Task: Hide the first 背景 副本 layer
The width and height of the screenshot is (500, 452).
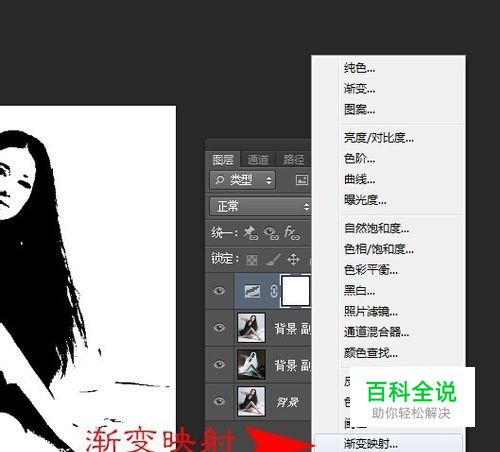Action: [x=219, y=328]
